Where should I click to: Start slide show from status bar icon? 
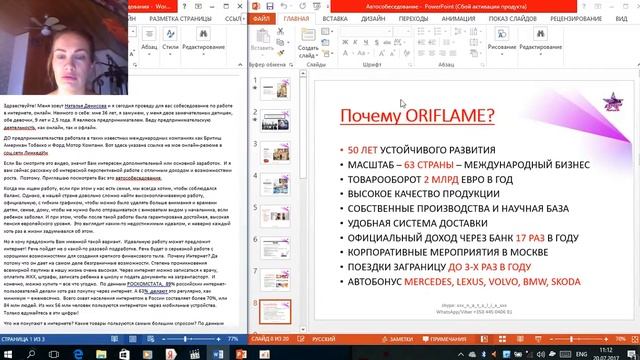pos(538,339)
